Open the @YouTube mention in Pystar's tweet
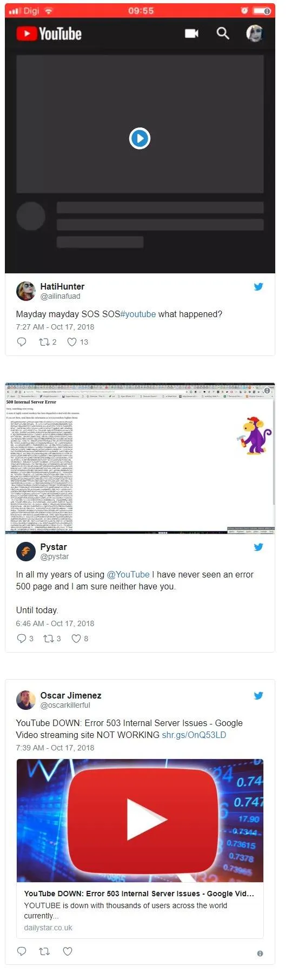 [x=128, y=574]
